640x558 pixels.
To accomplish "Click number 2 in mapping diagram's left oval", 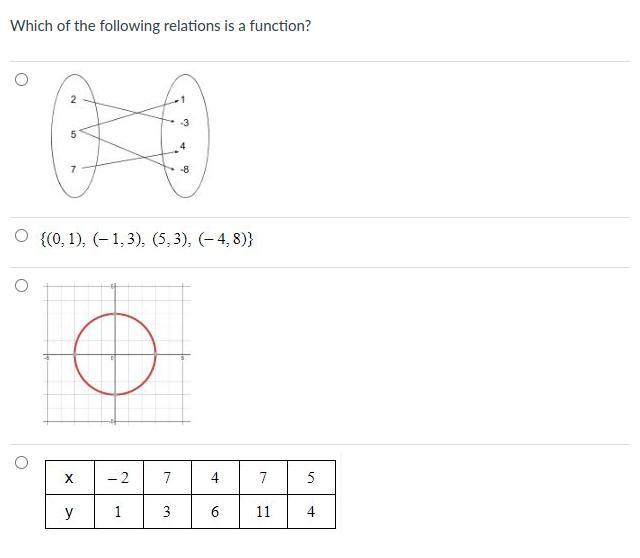I will click(72, 98).
